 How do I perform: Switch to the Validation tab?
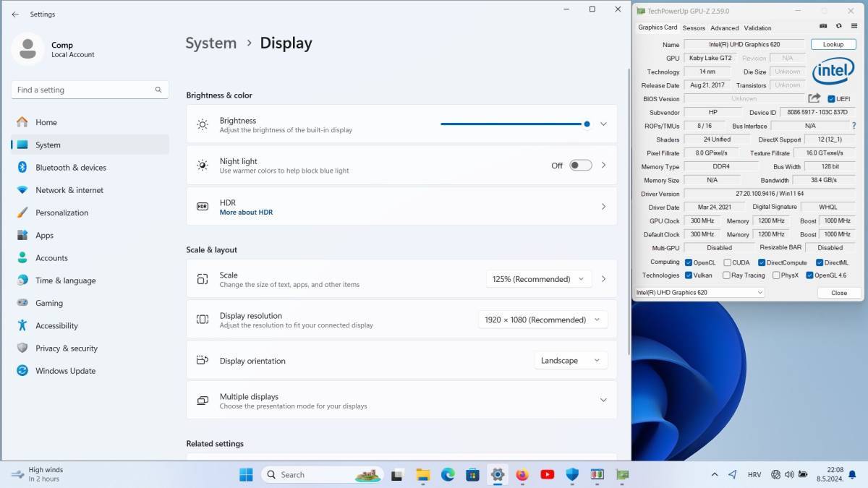click(757, 28)
